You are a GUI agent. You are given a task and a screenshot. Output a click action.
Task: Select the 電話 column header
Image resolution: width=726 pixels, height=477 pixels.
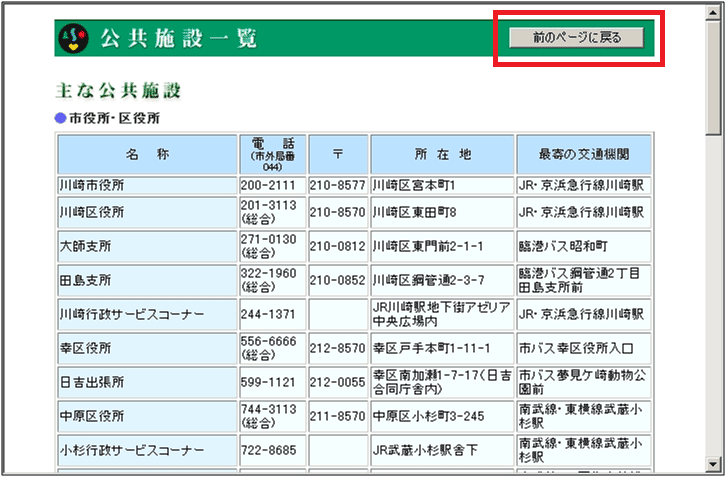coord(272,154)
